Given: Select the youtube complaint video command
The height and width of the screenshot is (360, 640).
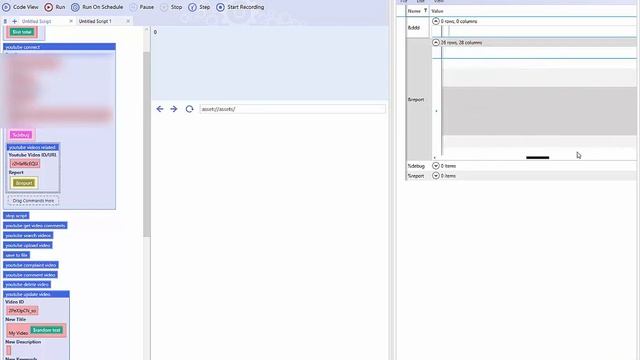Looking at the screenshot, I should 31,265.
